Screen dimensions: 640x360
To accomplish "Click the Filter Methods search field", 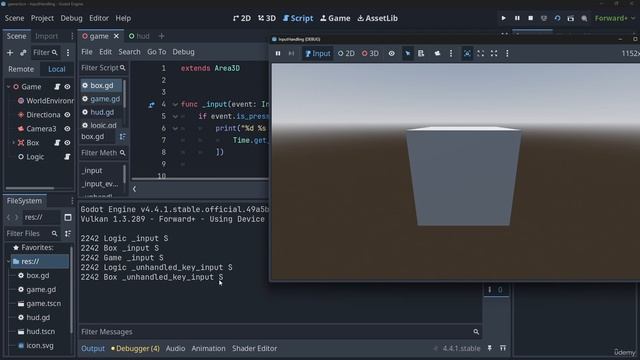I will point(103,153).
